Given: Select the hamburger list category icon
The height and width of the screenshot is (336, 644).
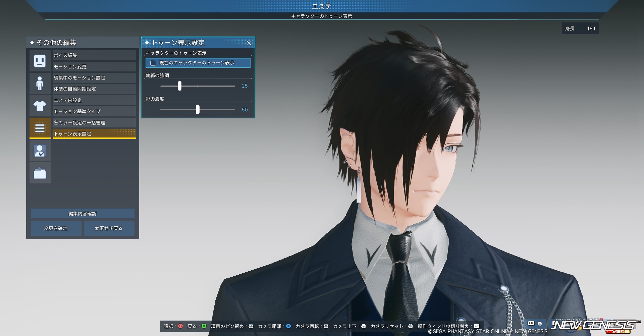Looking at the screenshot, I should (x=40, y=128).
